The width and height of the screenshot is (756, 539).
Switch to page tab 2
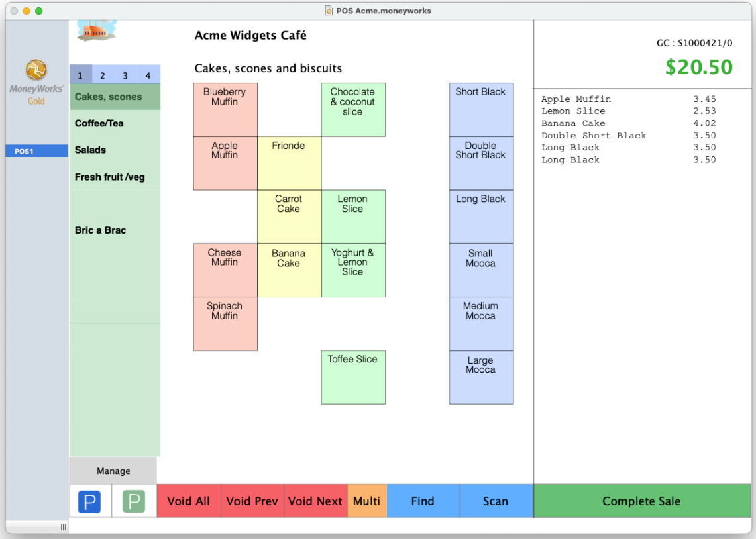pos(102,75)
